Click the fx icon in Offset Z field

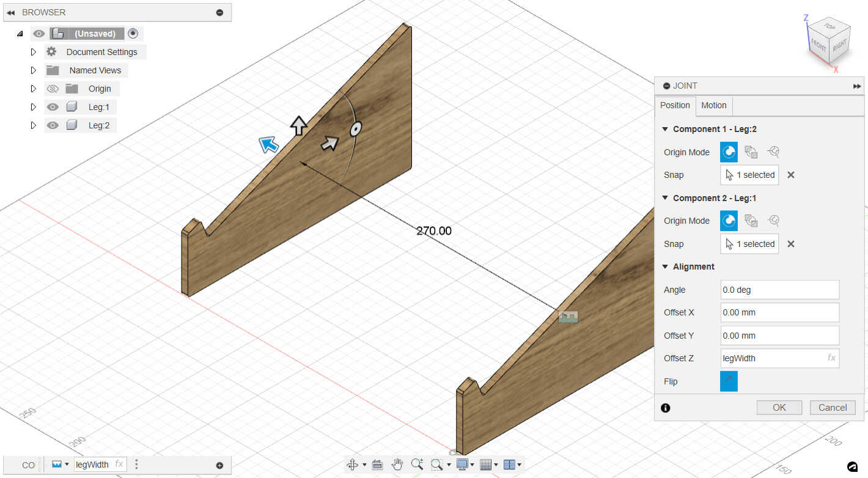point(831,358)
